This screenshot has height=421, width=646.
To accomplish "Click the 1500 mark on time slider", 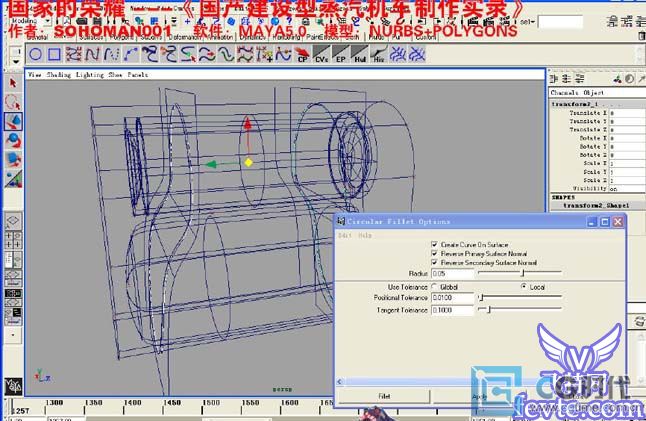I will tap(211, 403).
